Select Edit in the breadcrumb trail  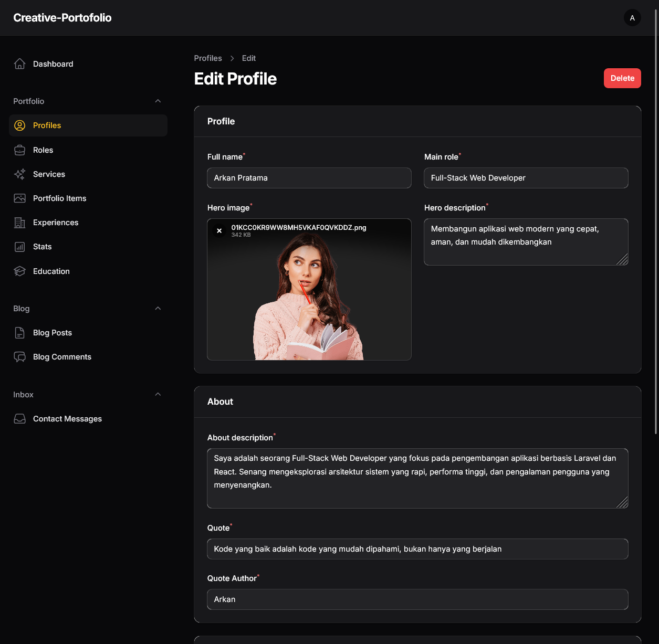(x=249, y=58)
